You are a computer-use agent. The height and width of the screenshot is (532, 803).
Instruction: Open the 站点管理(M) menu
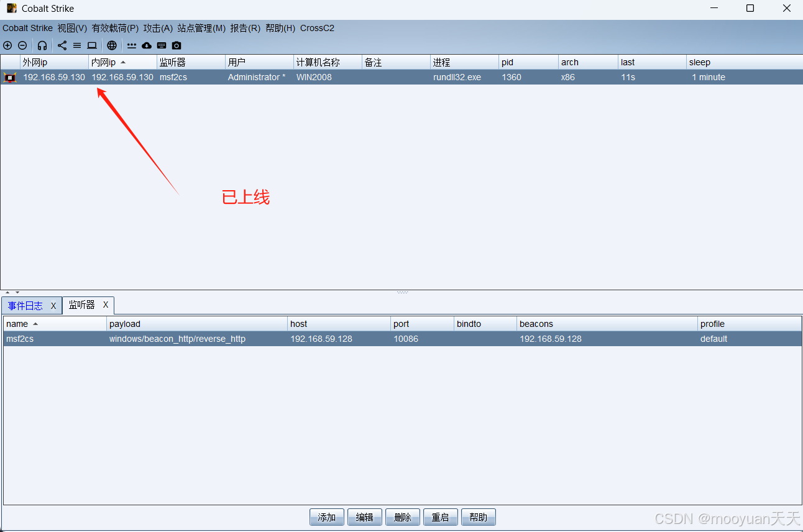[201, 28]
